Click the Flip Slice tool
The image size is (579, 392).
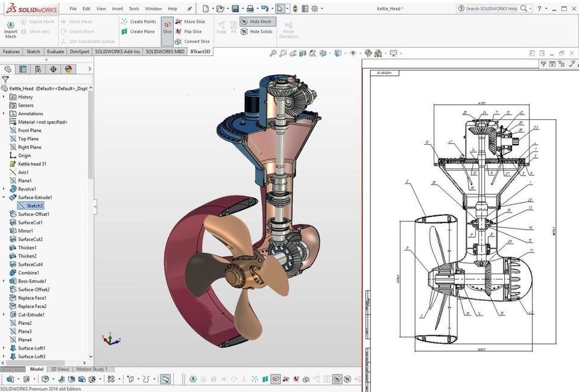188,31
